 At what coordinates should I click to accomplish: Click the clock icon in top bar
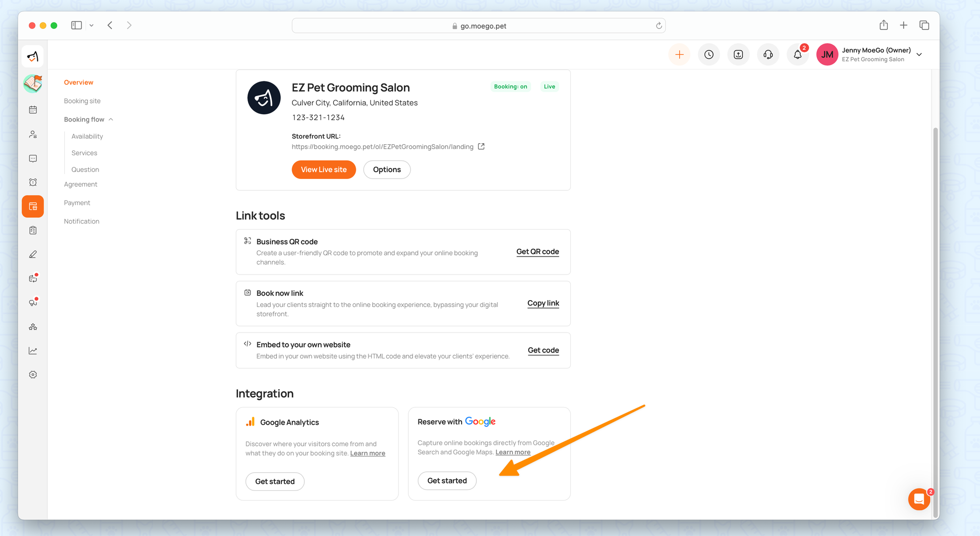(709, 54)
